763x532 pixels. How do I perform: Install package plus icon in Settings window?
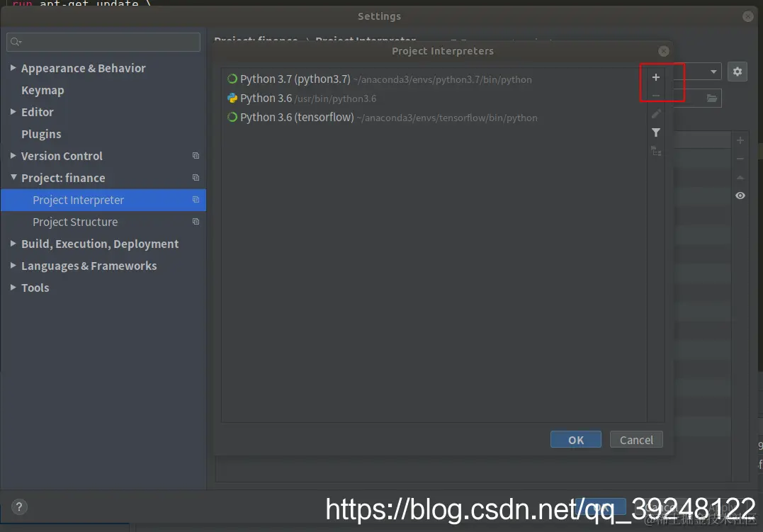click(x=740, y=141)
